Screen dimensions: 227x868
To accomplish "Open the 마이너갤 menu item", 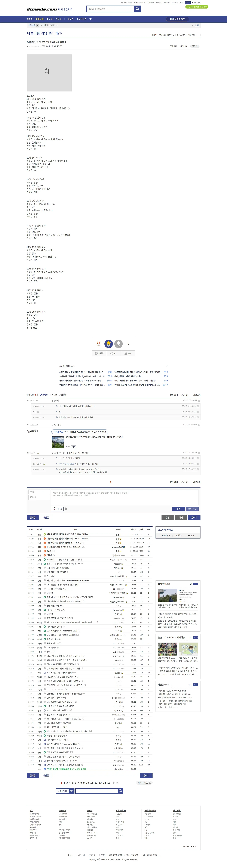I will coord(39,19).
